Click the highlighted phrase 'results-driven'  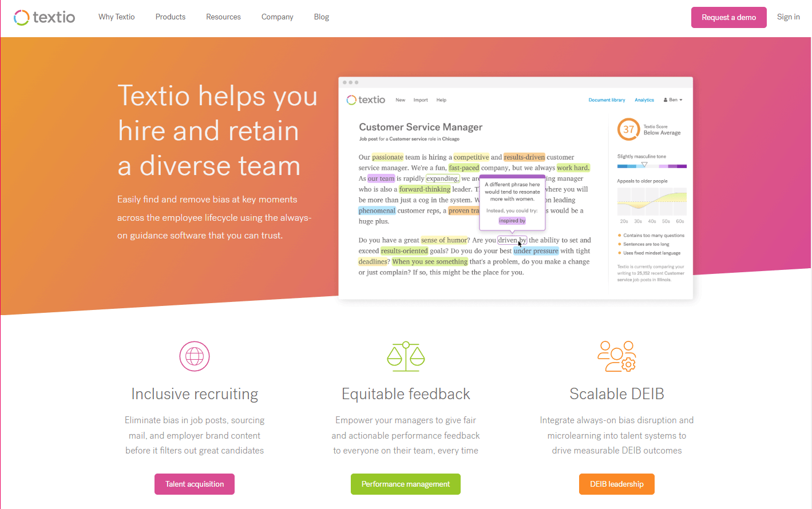click(524, 157)
